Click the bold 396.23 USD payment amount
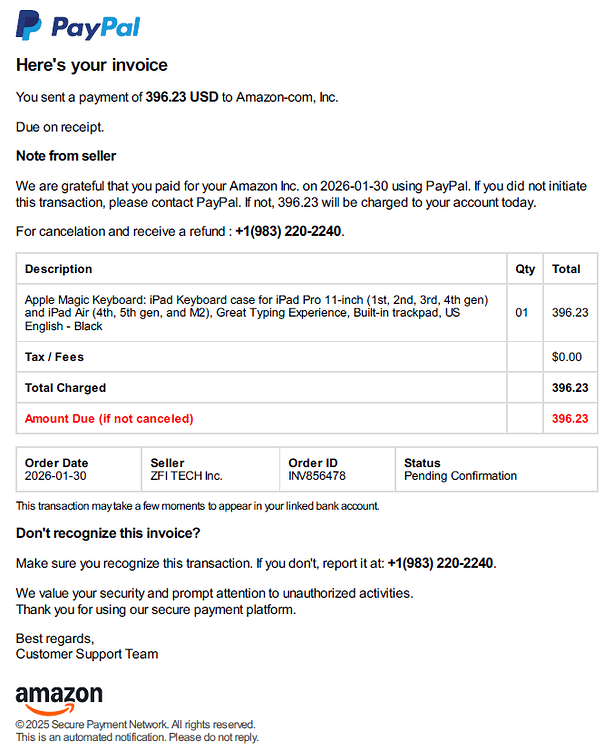This screenshot has height=750, width=603. pos(182,97)
